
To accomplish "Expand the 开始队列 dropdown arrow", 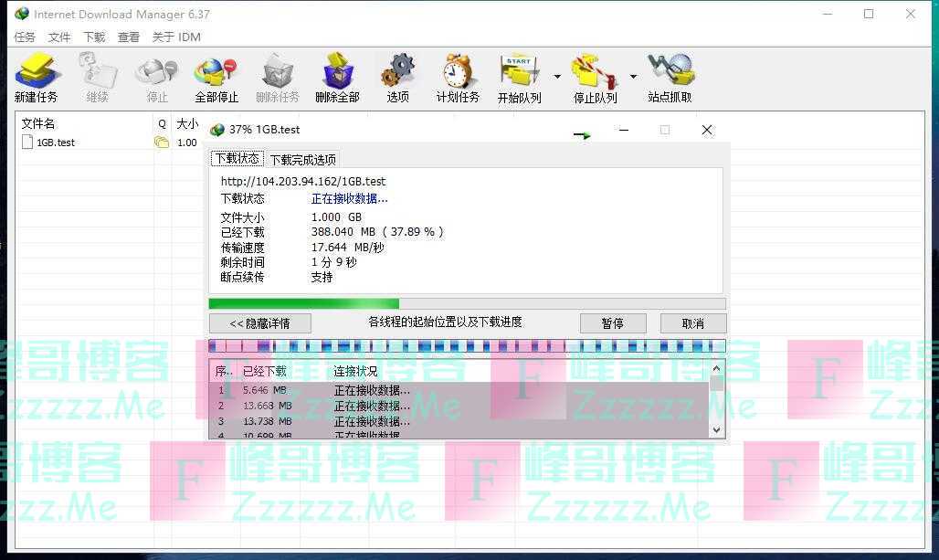I will point(557,77).
